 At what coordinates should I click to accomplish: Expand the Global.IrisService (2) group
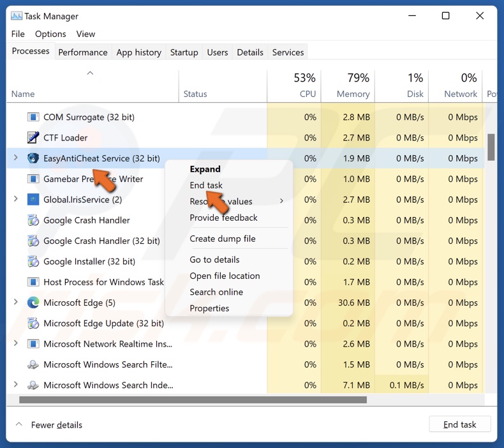pyautogui.click(x=15, y=198)
